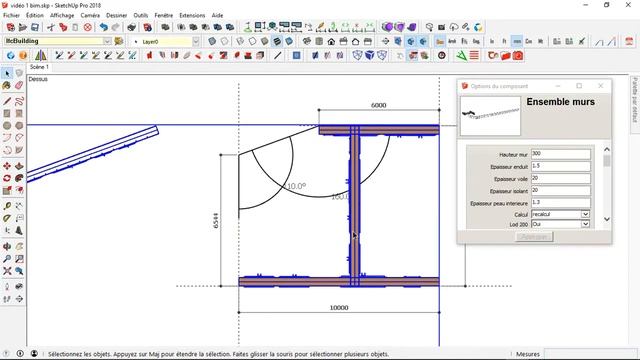This screenshot has width=640, height=360.
Task: Open the Outils menu
Action: 141,15
